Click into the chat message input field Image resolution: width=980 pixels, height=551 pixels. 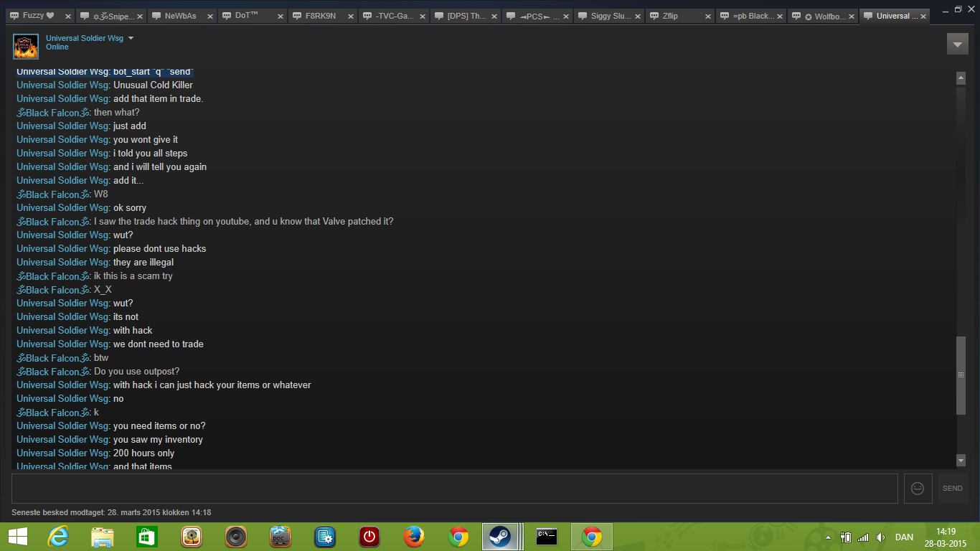454,488
